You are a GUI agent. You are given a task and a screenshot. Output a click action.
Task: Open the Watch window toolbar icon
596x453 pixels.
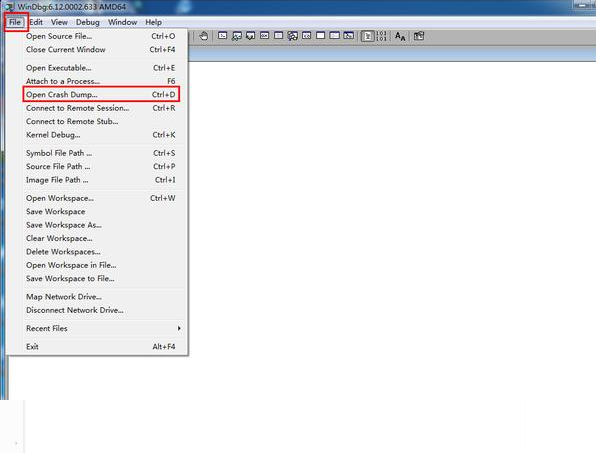(x=236, y=36)
